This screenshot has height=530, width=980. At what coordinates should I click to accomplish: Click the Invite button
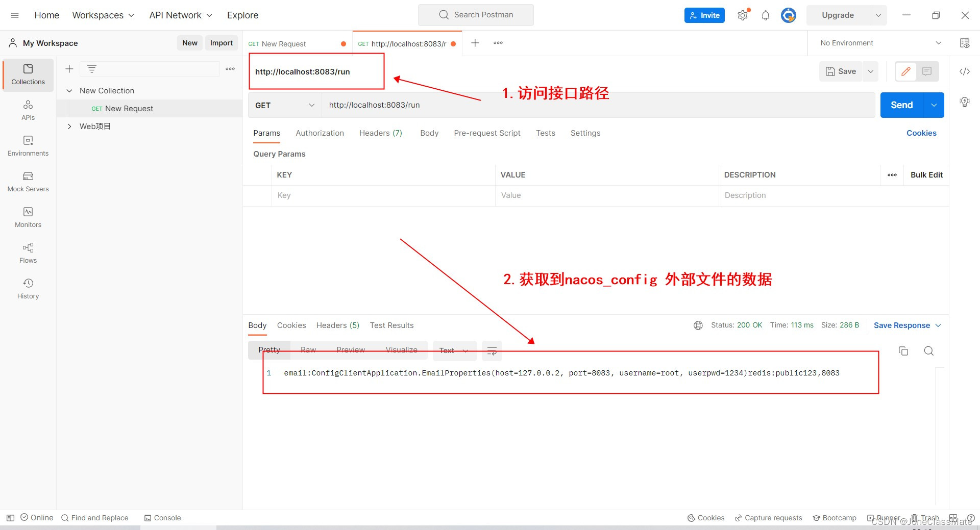[704, 15]
